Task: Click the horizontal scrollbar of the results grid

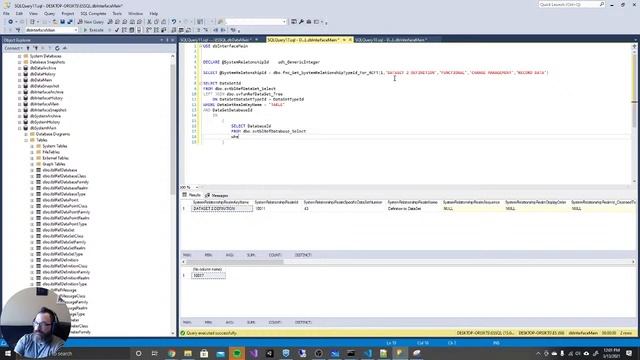Action: click(x=234, y=262)
